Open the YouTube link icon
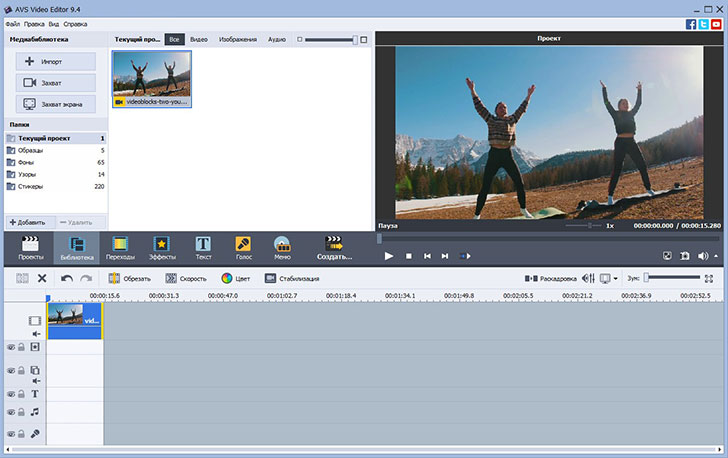This screenshot has height=458, width=728. pos(717,22)
